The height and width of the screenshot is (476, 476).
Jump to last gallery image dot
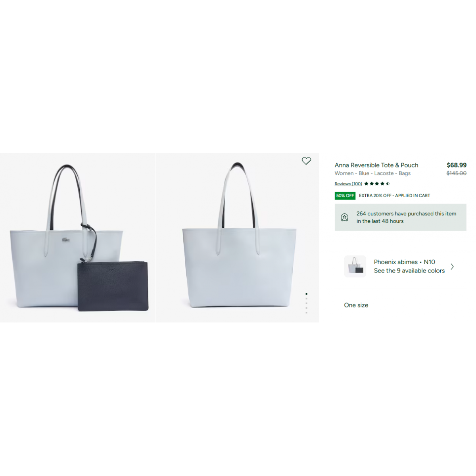pyautogui.click(x=306, y=313)
